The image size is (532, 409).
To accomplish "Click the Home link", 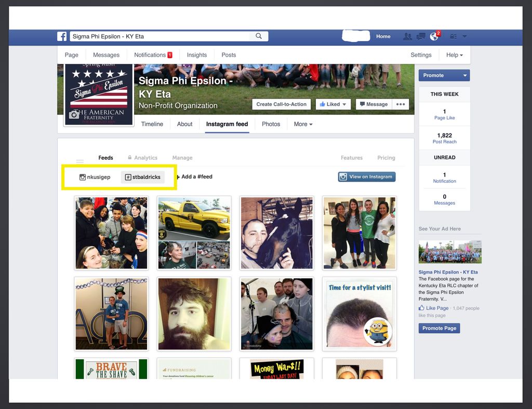I will tap(383, 36).
